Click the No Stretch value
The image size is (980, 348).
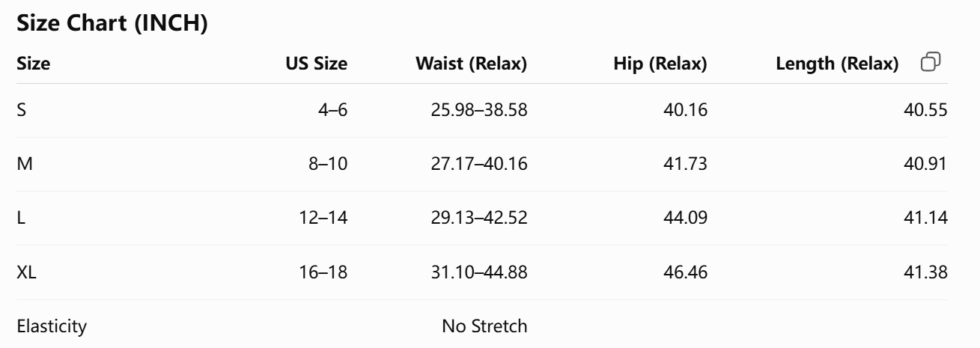coord(484,326)
